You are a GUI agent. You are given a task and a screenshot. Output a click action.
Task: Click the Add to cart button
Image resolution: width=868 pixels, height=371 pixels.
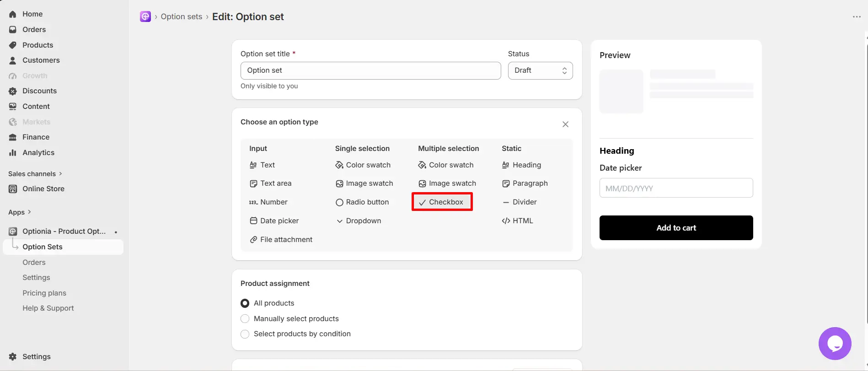676,228
